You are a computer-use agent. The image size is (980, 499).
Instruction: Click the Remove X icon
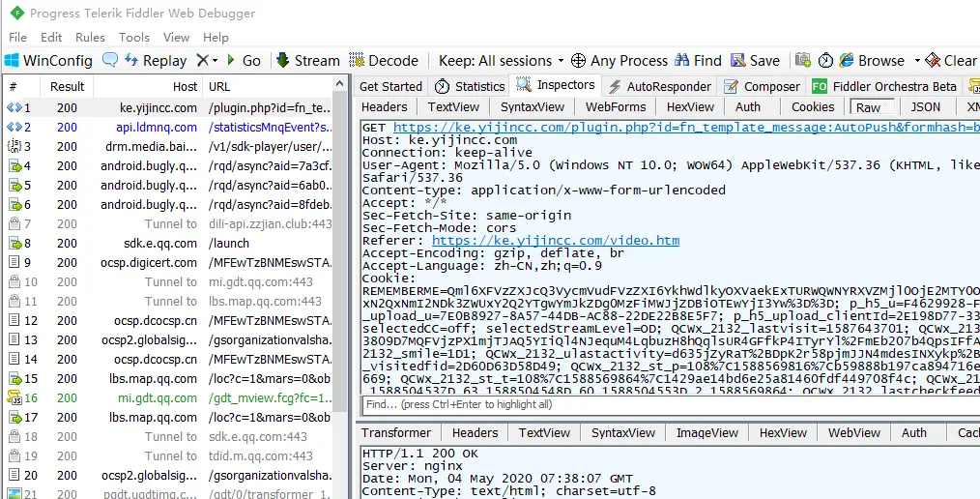coord(202,61)
